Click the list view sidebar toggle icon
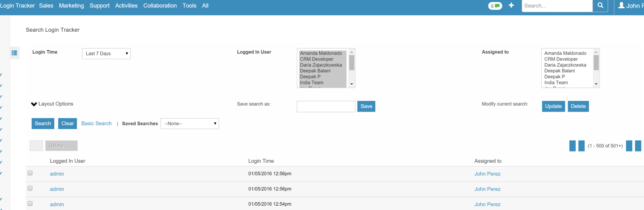 (x=14, y=53)
